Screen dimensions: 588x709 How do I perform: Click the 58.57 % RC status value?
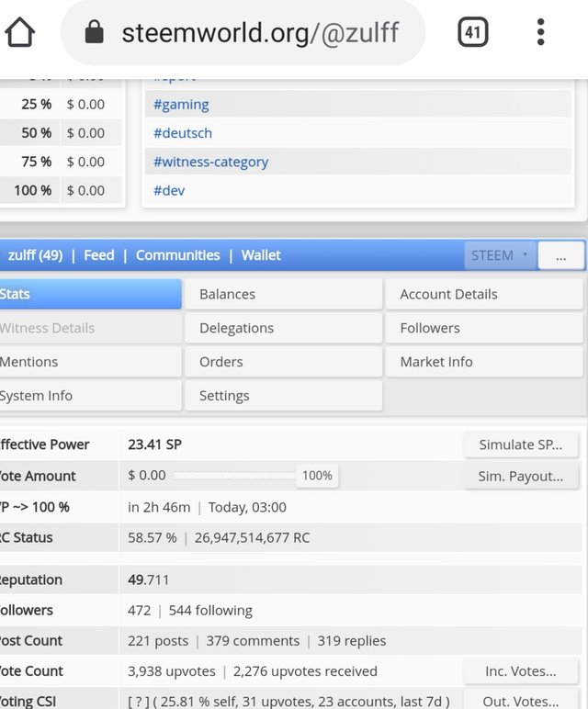[x=152, y=537]
